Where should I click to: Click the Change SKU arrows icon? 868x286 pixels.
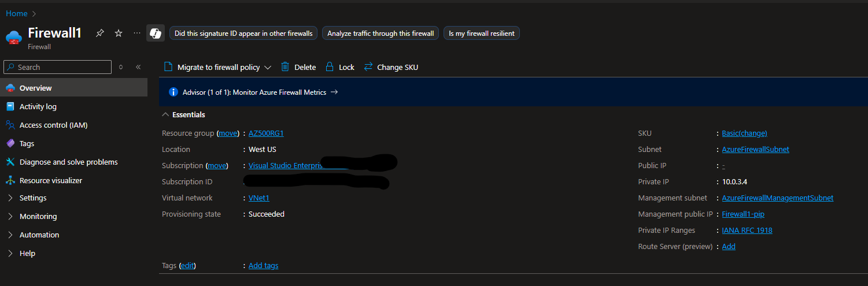point(368,67)
